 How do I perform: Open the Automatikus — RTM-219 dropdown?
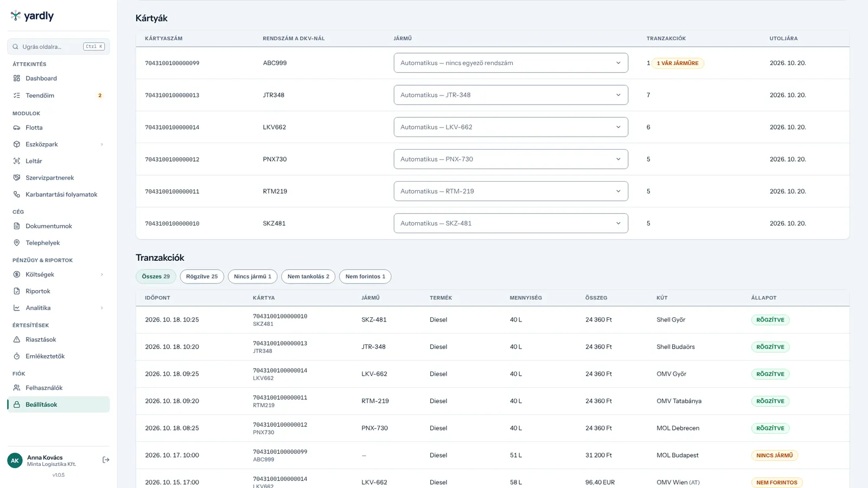[x=511, y=191]
